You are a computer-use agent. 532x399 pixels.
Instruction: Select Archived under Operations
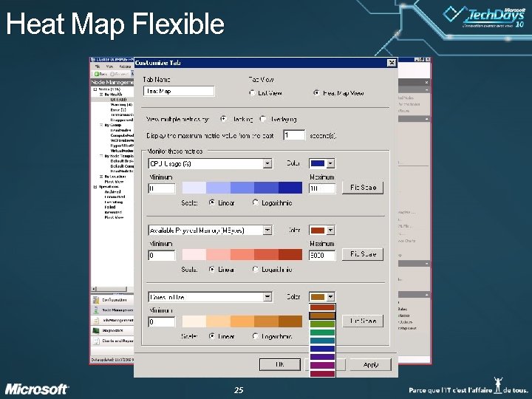[x=112, y=191]
